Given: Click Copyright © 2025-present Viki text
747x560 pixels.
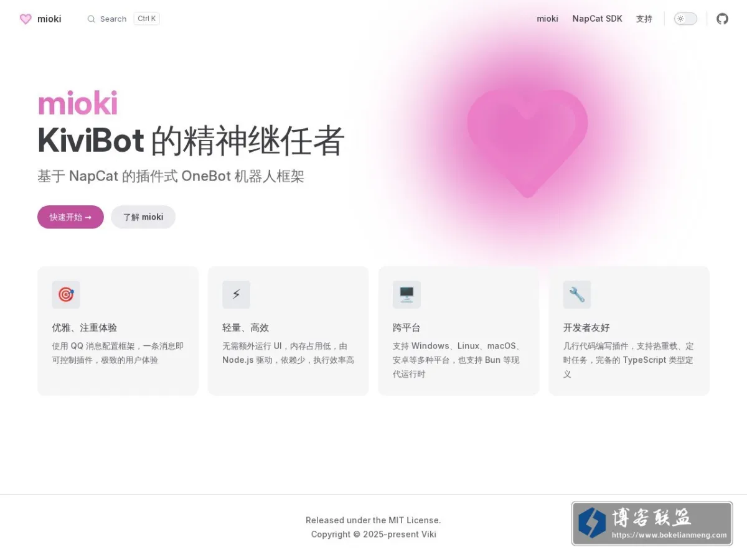Looking at the screenshot, I should point(374,534).
